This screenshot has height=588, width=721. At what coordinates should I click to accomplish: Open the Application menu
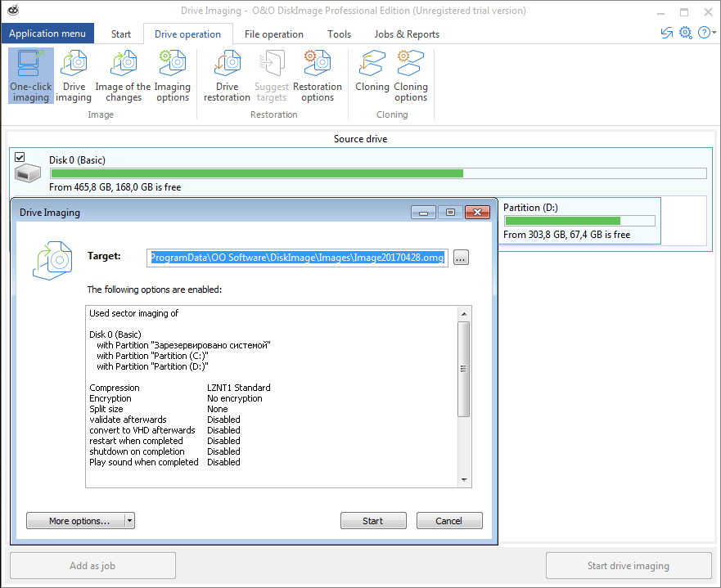(x=47, y=34)
